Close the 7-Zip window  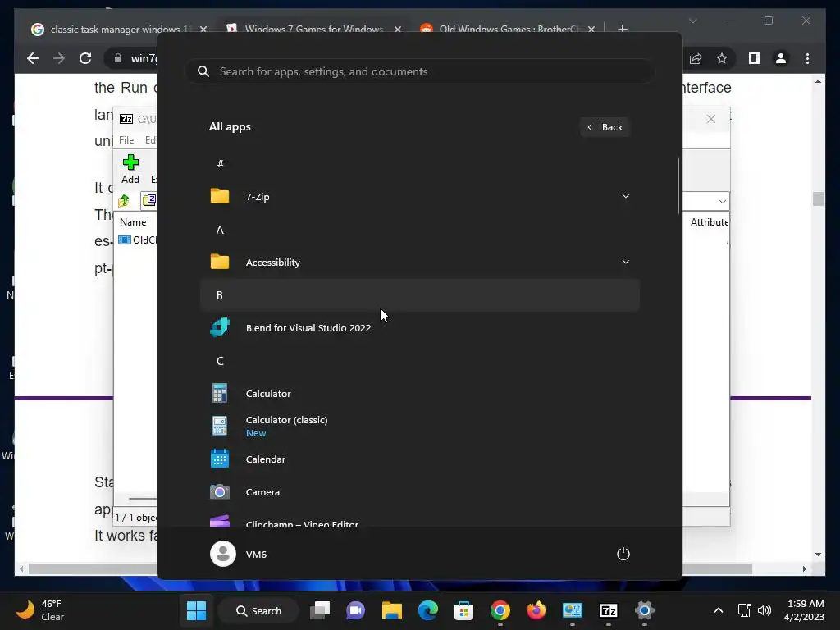point(711,119)
